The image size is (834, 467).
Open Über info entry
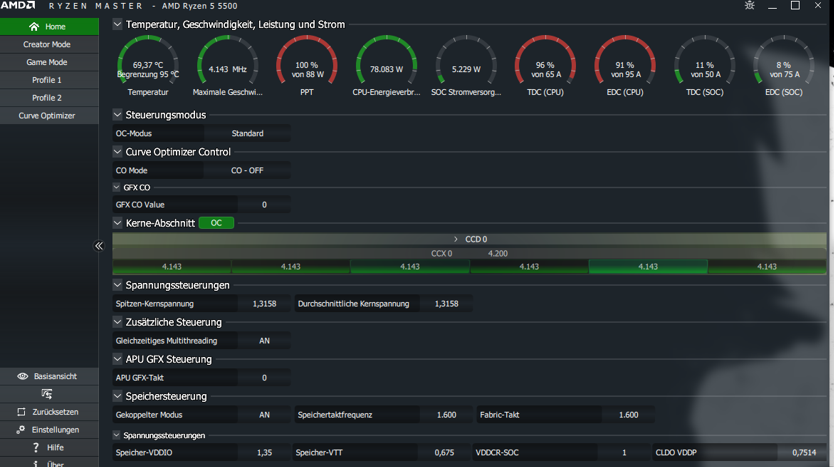(49, 463)
